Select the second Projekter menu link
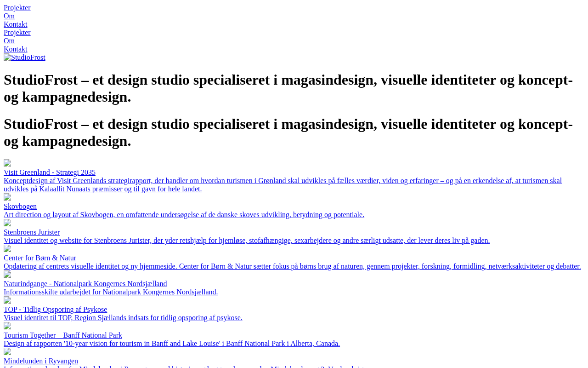This screenshot has width=588, height=368. pyautogui.click(x=17, y=33)
